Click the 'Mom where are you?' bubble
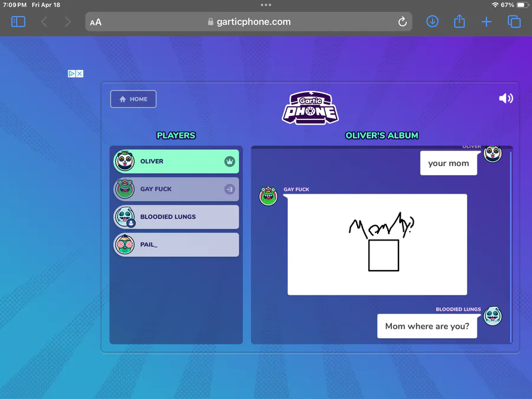Image resolution: width=532 pixels, height=399 pixels. click(427, 326)
